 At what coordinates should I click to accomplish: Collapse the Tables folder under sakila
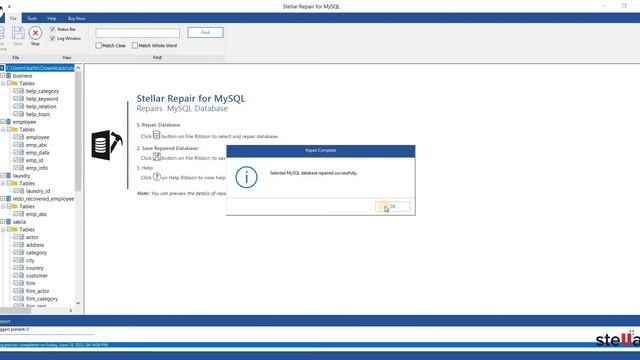click(3, 230)
